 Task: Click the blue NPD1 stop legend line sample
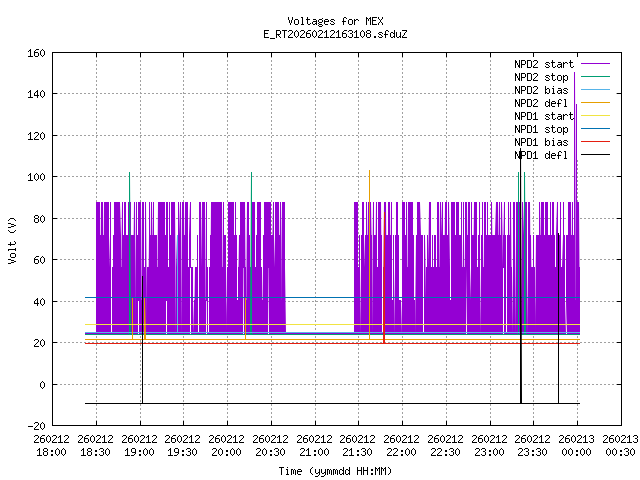coord(596,129)
